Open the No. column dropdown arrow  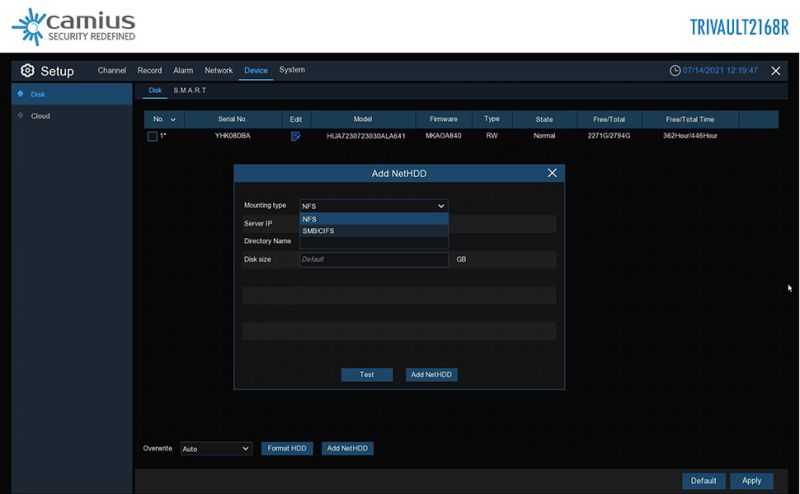[172, 120]
